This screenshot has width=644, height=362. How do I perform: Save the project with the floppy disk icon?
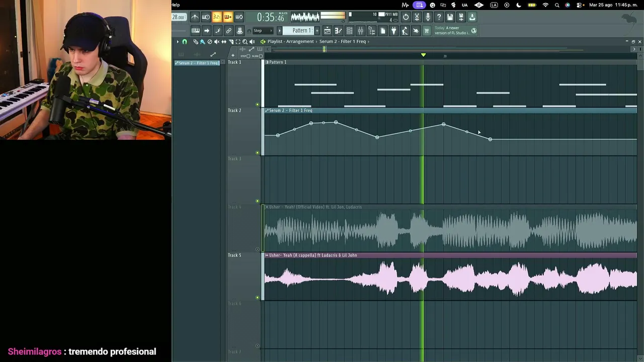click(x=450, y=17)
